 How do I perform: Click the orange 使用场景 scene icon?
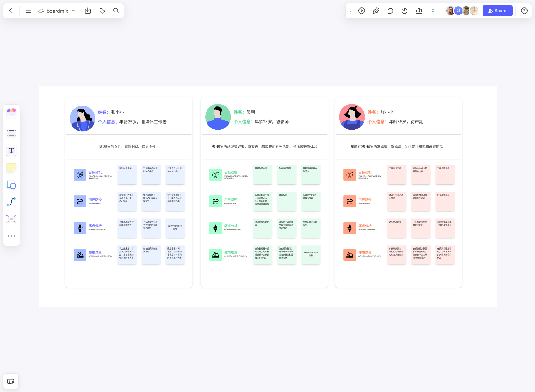(x=350, y=255)
